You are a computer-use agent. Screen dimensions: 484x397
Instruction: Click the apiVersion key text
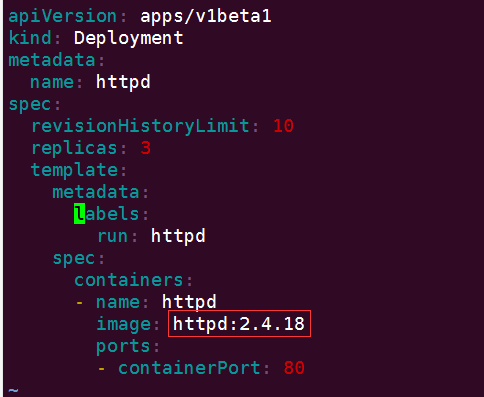62,17
